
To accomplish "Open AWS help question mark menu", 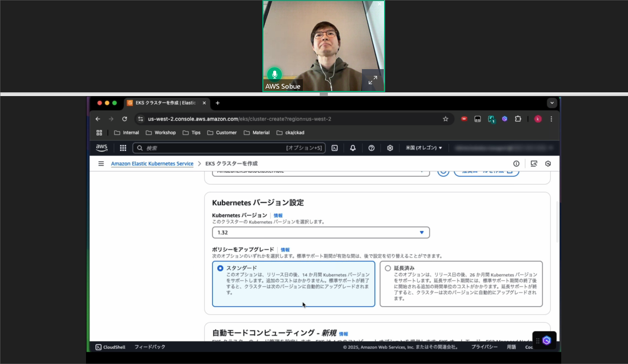I will coord(371,148).
